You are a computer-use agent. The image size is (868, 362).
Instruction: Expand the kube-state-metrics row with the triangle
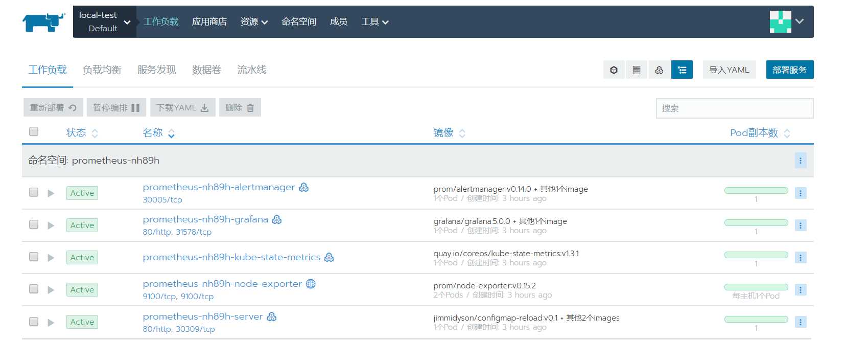(51, 258)
